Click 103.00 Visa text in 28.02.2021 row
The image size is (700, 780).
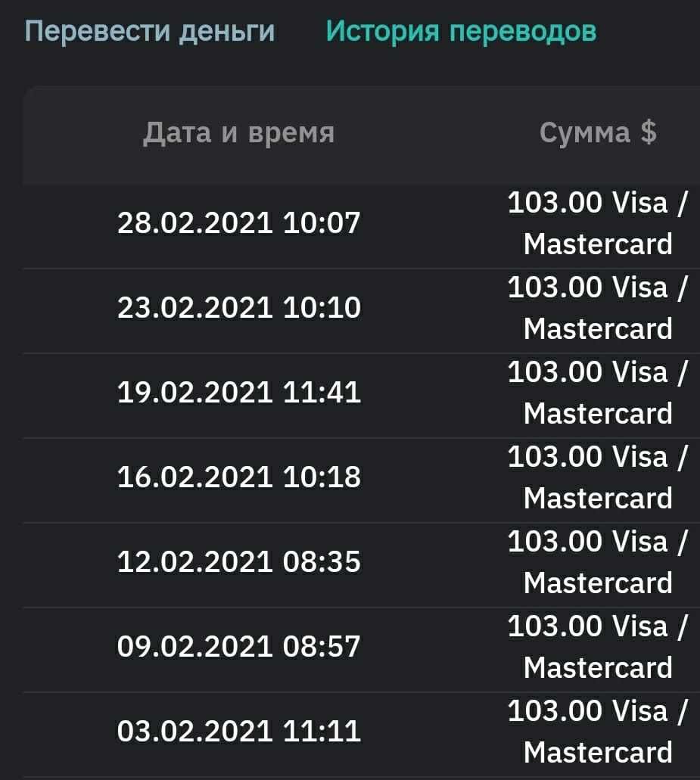587,203
